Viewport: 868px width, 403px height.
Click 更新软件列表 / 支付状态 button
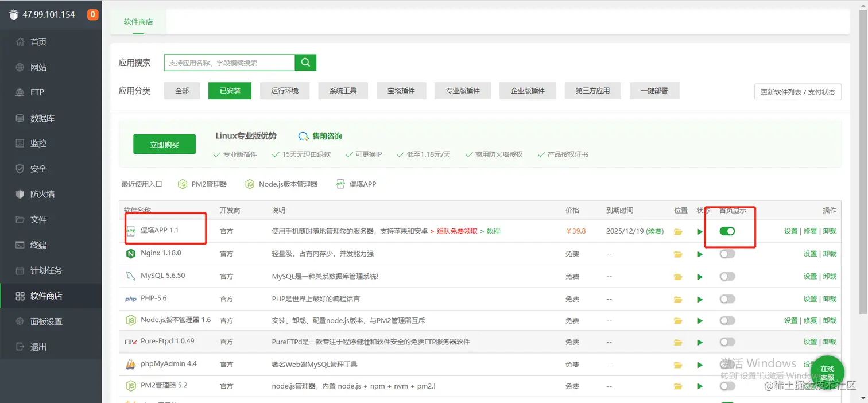798,92
